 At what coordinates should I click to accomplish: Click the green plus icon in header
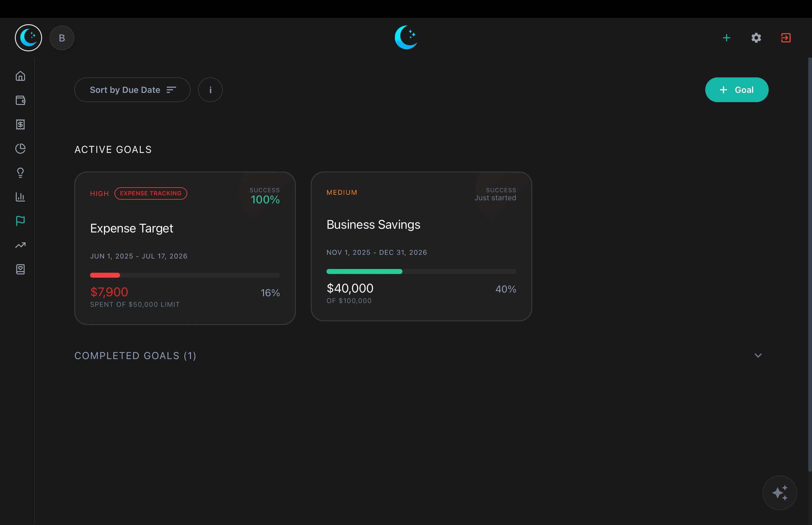(x=727, y=38)
